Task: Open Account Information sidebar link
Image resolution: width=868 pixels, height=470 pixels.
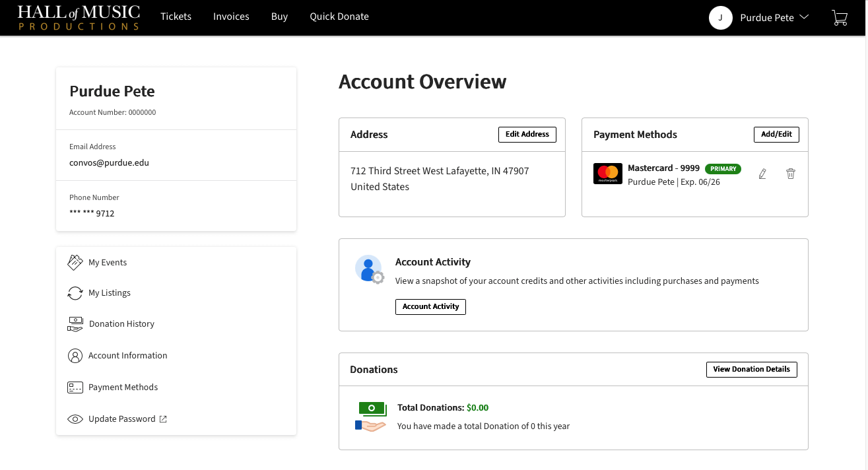Action: (x=128, y=356)
